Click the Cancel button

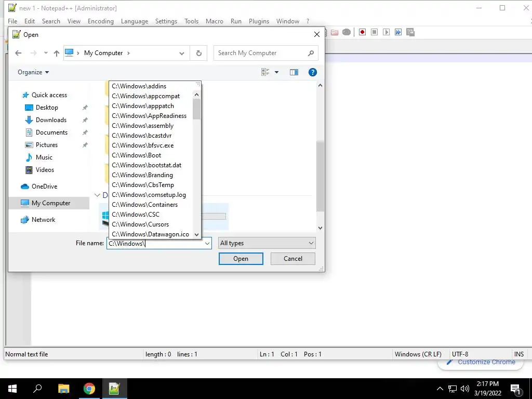coord(293,259)
